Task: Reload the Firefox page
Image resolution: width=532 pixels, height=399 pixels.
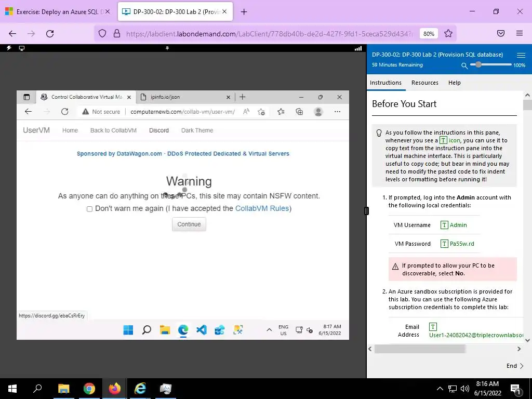Action: coord(50,34)
